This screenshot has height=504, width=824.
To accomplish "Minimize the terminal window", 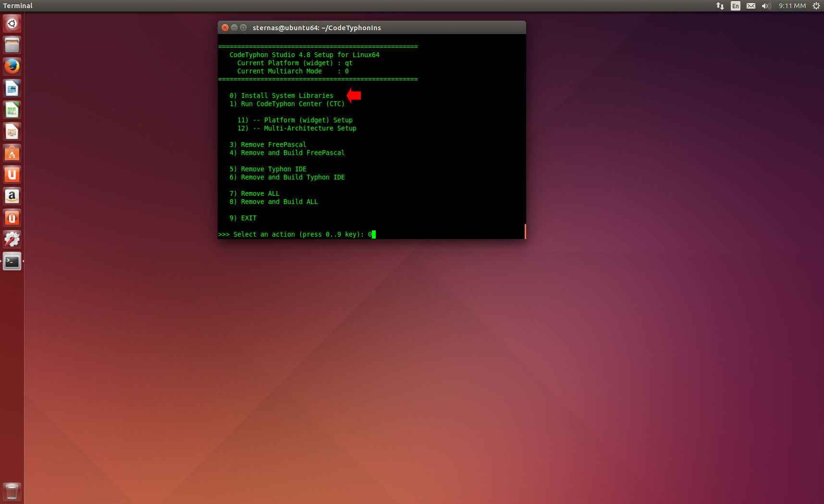I will coord(234,27).
